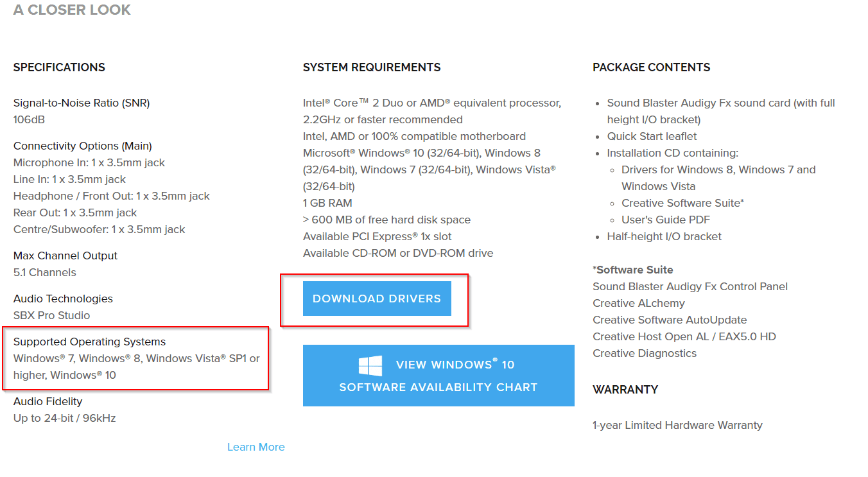Click the PACKAGE CONTENTS heading
The width and height of the screenshot is (868, 477).
pos(651,67)
